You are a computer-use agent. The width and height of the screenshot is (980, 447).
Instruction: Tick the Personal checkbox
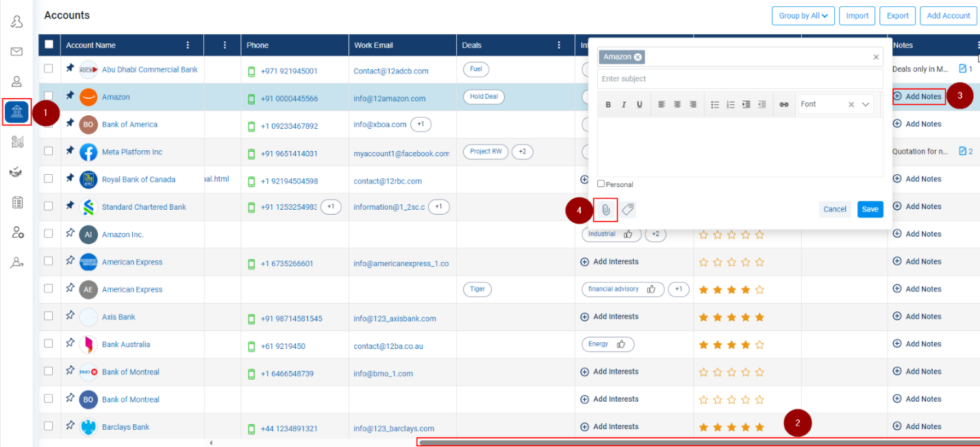601,184
